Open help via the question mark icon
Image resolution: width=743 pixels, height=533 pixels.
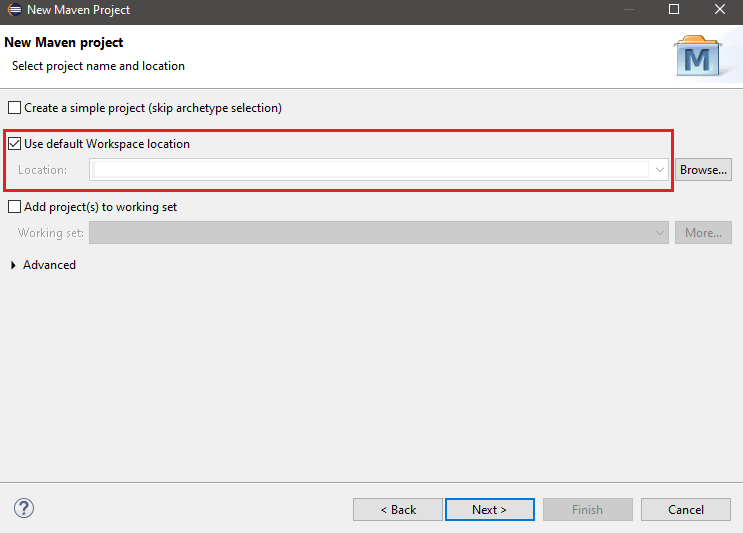pyautogui.click(x=24, y=508)
